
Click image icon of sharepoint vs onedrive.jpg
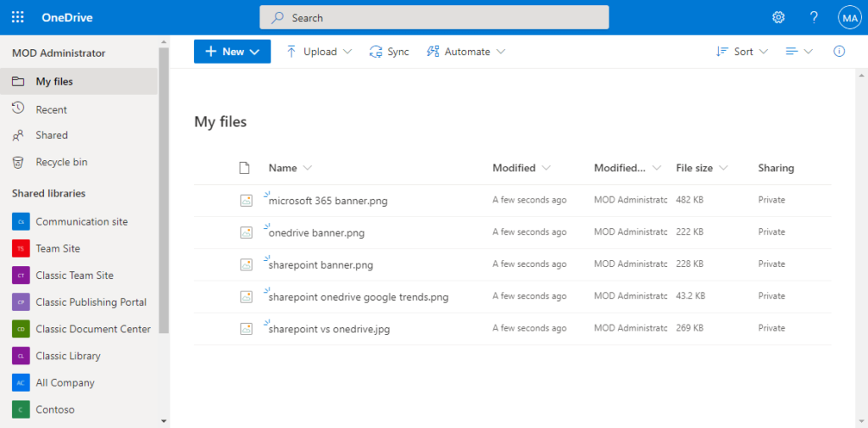click(x=247, y=330)
